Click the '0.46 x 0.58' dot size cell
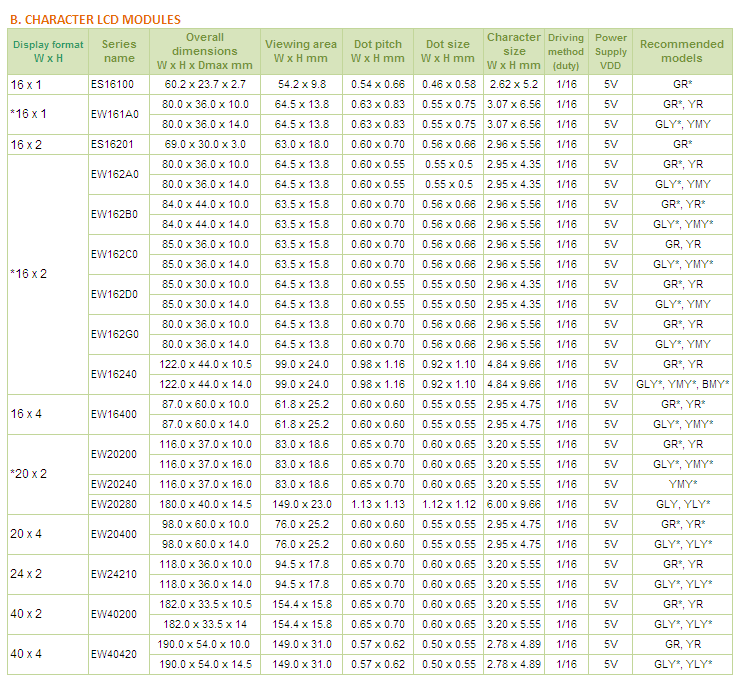This screenshot has width=736, height=680. [x=448, y=84]
